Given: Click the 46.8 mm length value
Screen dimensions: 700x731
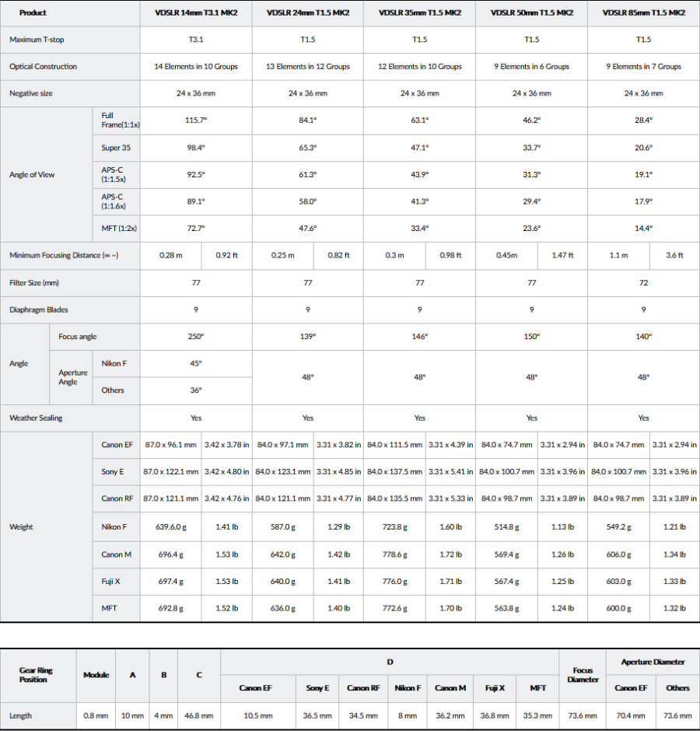Looking at the screenshot, I should coord(198,715).
